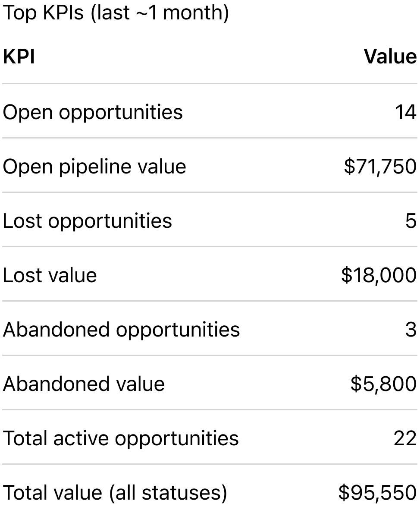Image resolution: width=420 pixels, height=510 pixels.
Task: Select the "Lost opportunities" row label
Action: pos(88,221)
